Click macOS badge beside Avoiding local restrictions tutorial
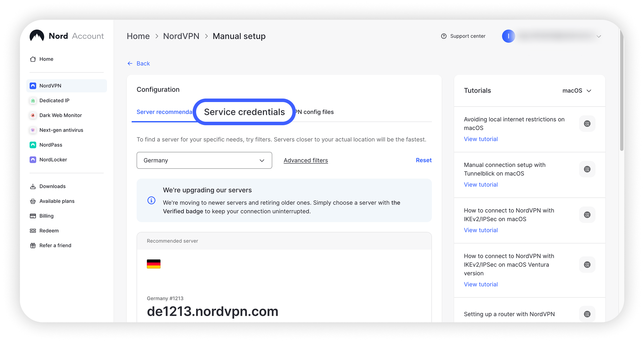644x342 pixels. [x=587, y=124]
